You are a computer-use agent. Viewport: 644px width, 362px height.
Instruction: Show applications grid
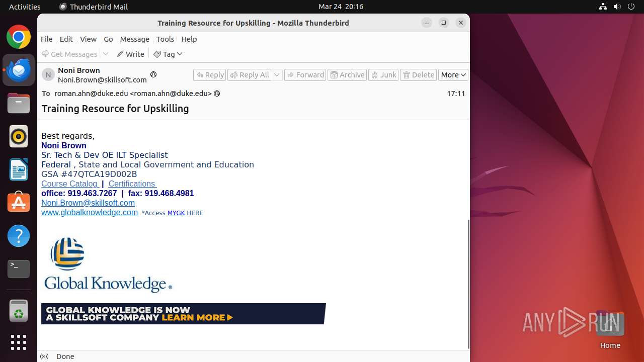tap(19, 342)
